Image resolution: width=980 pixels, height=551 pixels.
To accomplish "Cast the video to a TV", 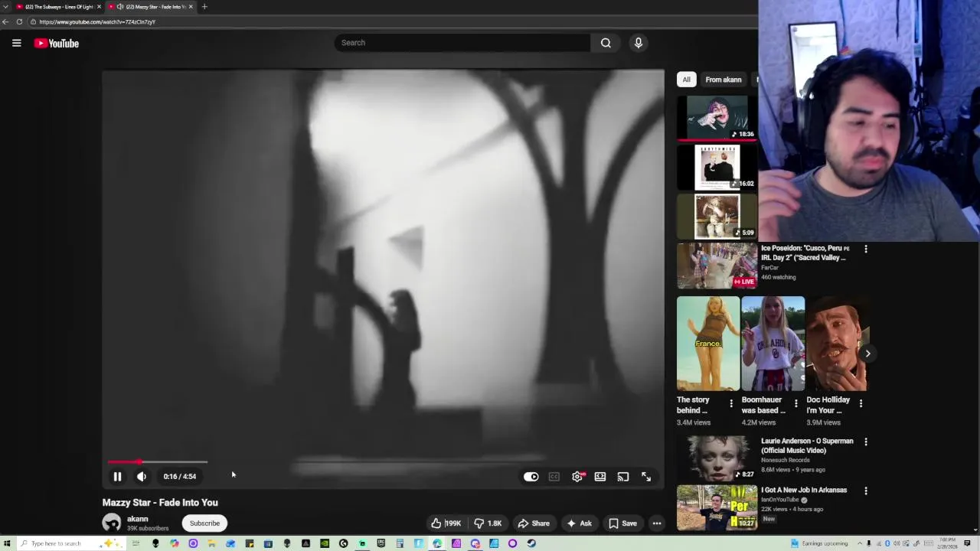I will [x=623, y=476].
